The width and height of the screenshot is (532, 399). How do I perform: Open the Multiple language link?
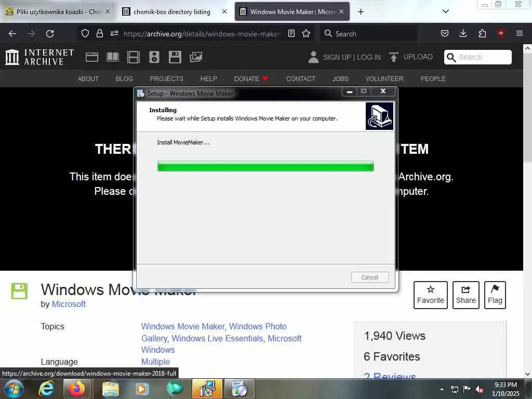155,362
